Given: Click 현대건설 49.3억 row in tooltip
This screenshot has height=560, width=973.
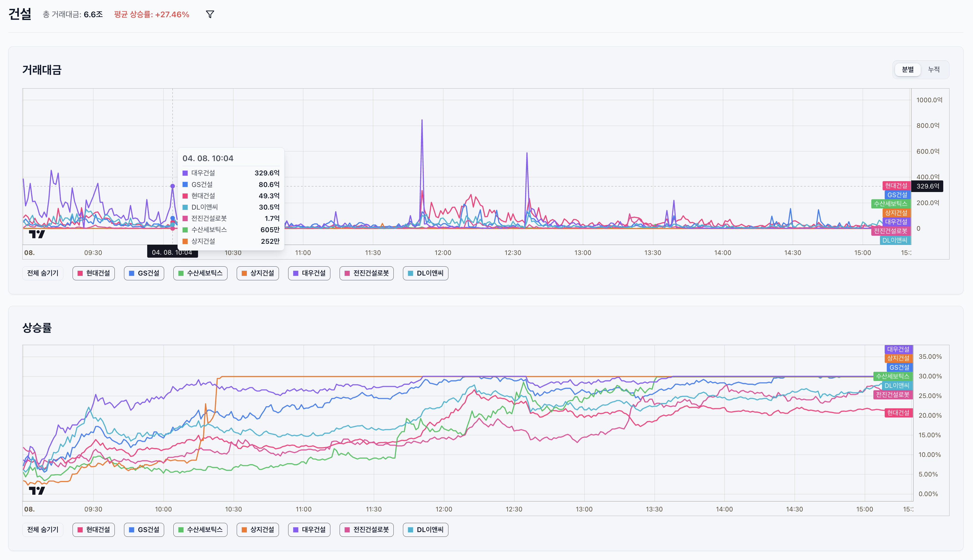Looking at the screenshot, I should click(231, 196).
